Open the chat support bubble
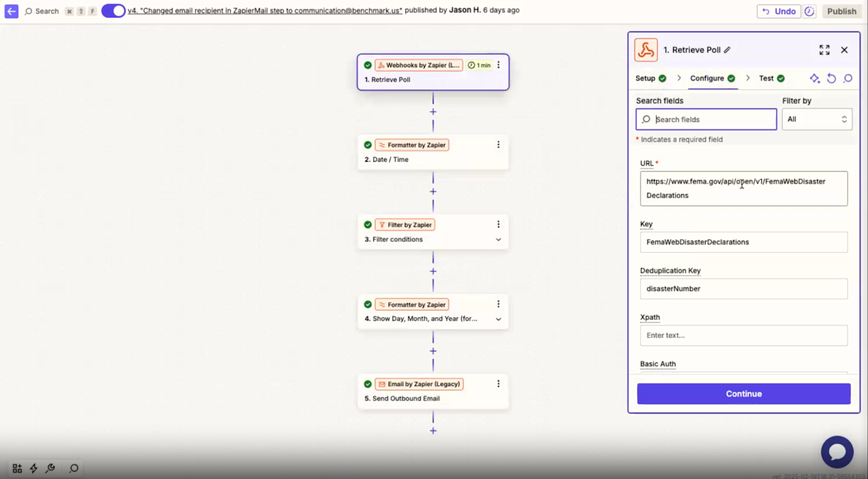 pos(837,452)
